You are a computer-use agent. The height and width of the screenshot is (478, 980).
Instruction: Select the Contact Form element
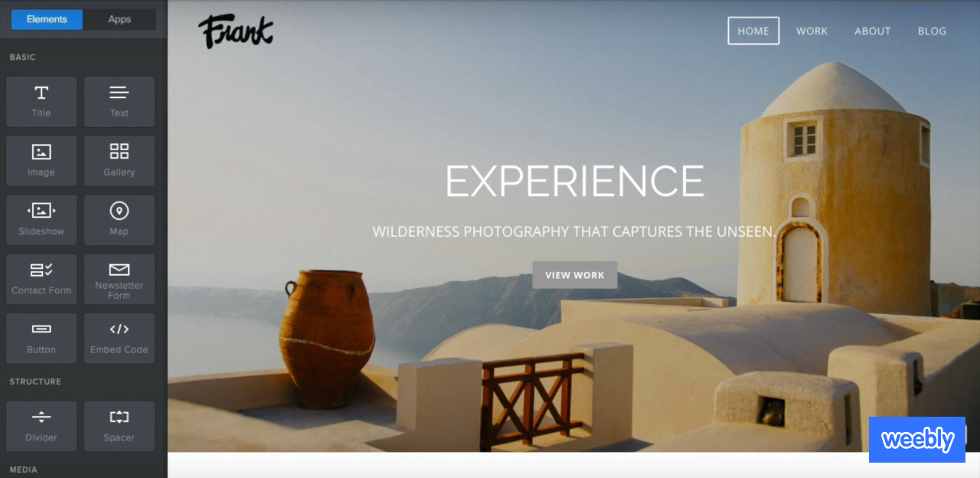(41, 279)
